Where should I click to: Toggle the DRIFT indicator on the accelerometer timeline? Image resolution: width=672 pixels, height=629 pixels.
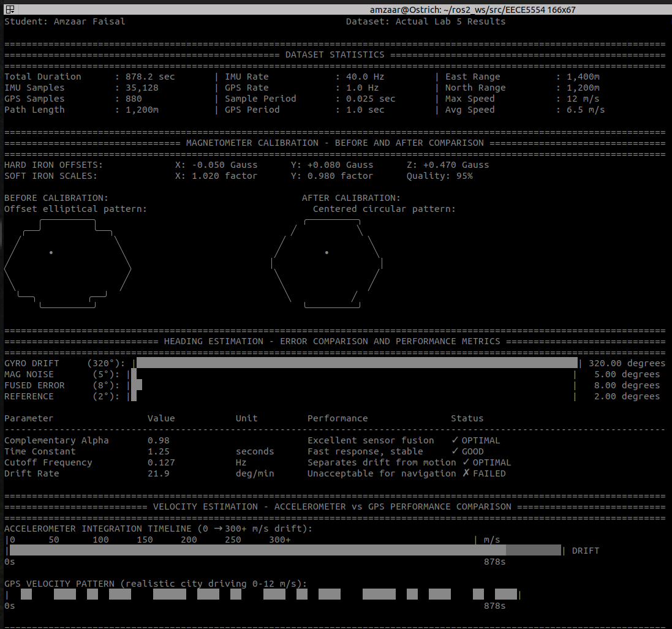[585, 551]
